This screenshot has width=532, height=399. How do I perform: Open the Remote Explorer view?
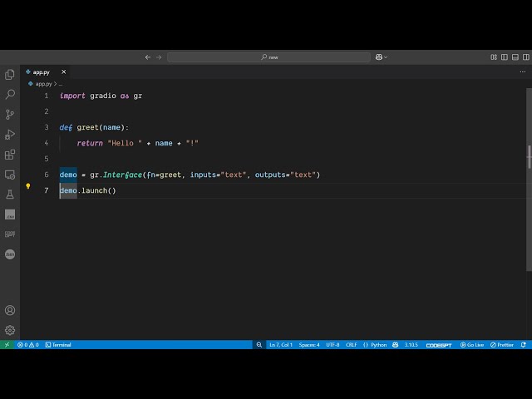[x=10, y=175]
